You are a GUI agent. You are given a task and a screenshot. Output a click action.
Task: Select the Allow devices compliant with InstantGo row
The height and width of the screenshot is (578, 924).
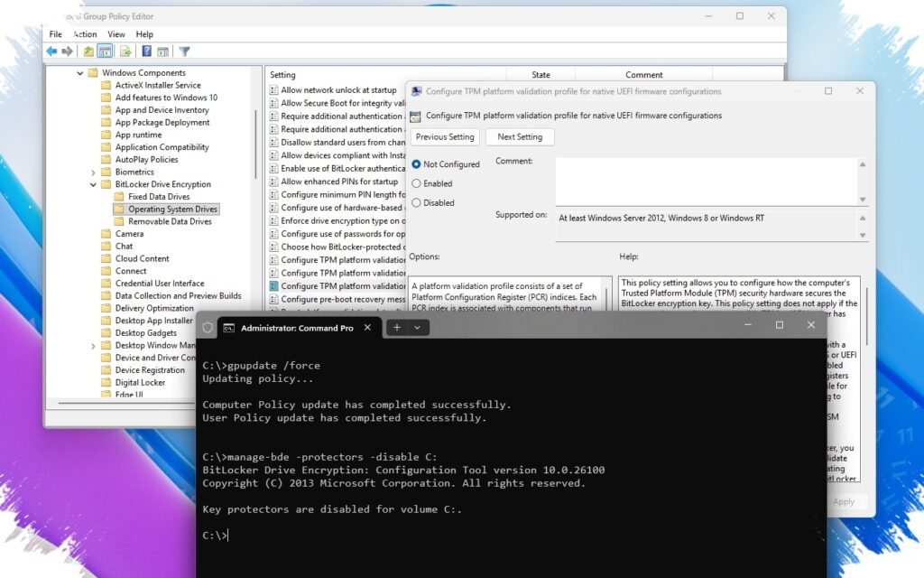coord(338,155)
